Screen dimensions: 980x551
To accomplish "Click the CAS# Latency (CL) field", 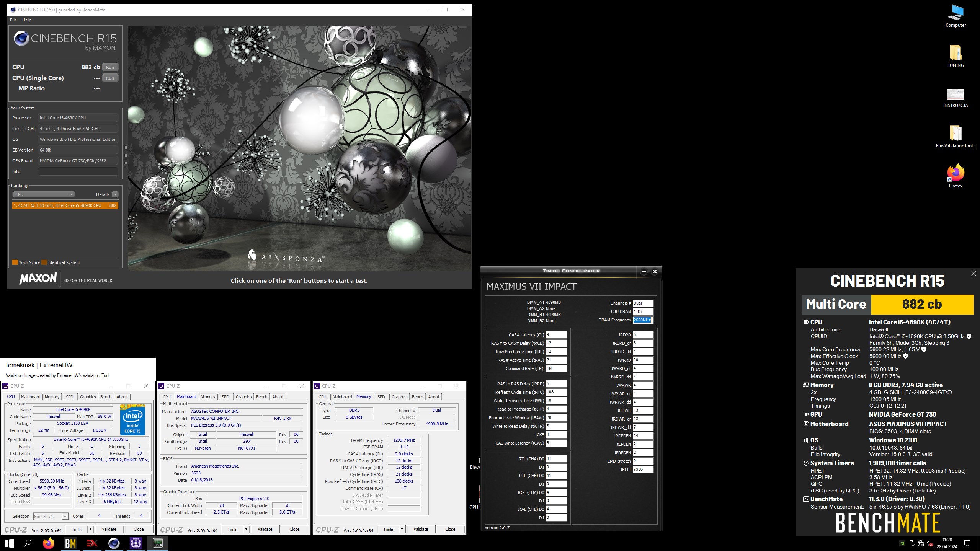I will point(556,335).
